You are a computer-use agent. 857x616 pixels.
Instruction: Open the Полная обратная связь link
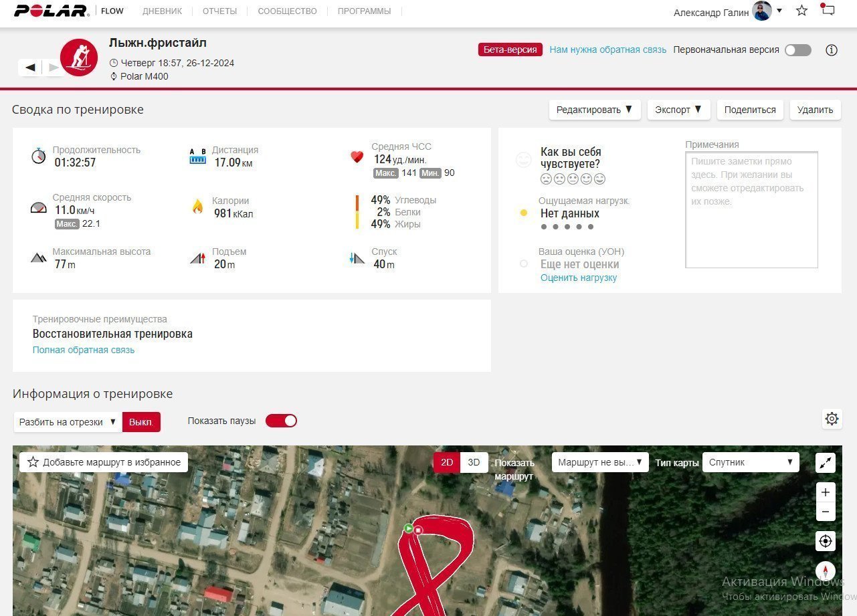point(84,350)
